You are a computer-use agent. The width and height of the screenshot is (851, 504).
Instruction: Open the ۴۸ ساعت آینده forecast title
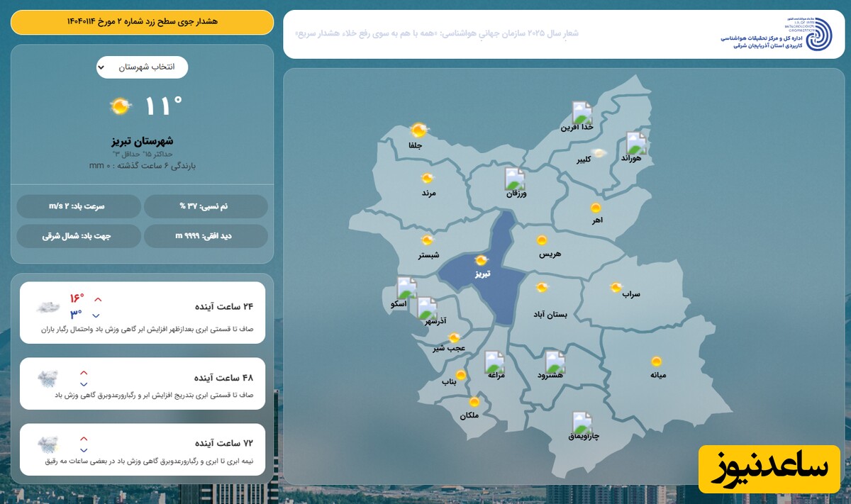[223, 378]
